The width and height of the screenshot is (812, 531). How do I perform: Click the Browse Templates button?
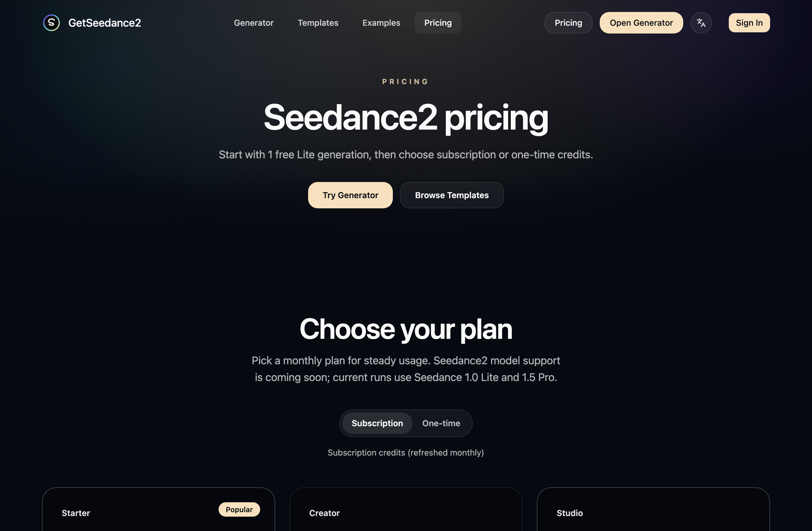click(x=452, y=195)
